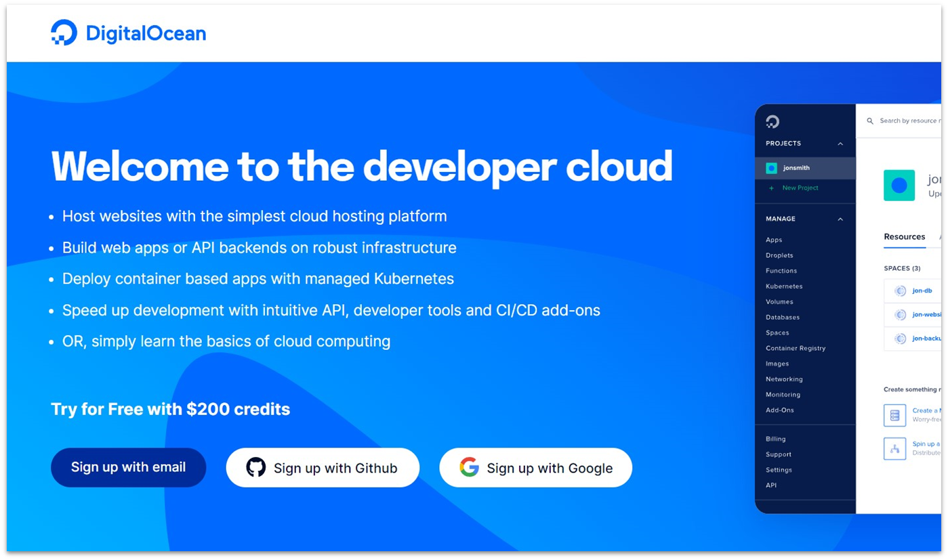Viewport: 948px width, 560px height.
Task: Open Add-Ons in the sidebar
Action: click(x=780, y=410)
